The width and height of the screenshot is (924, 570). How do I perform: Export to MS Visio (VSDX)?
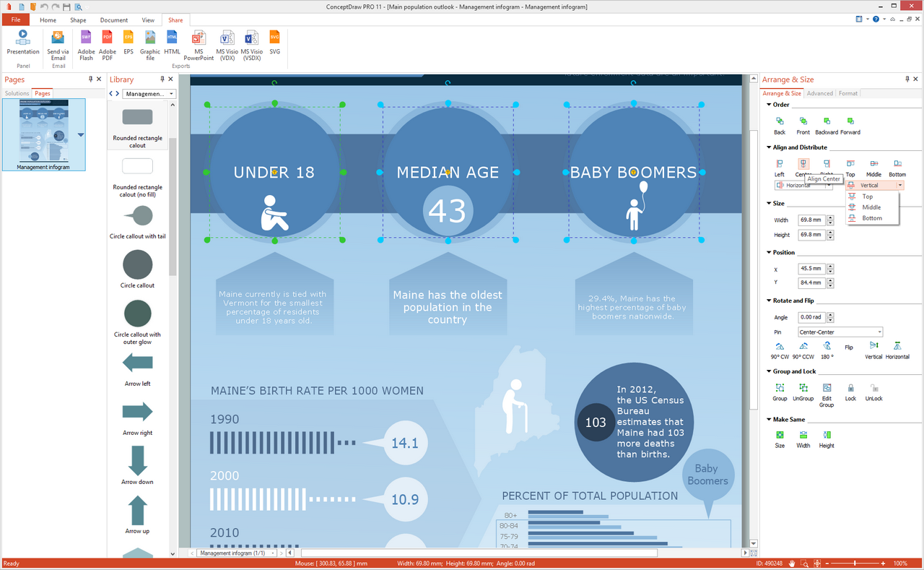251,45
